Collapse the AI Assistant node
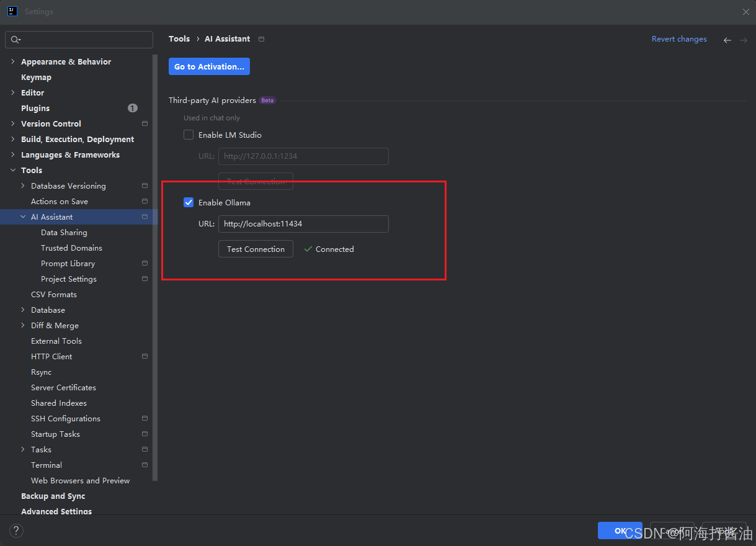756x546 pixels. tap(23, 217)
